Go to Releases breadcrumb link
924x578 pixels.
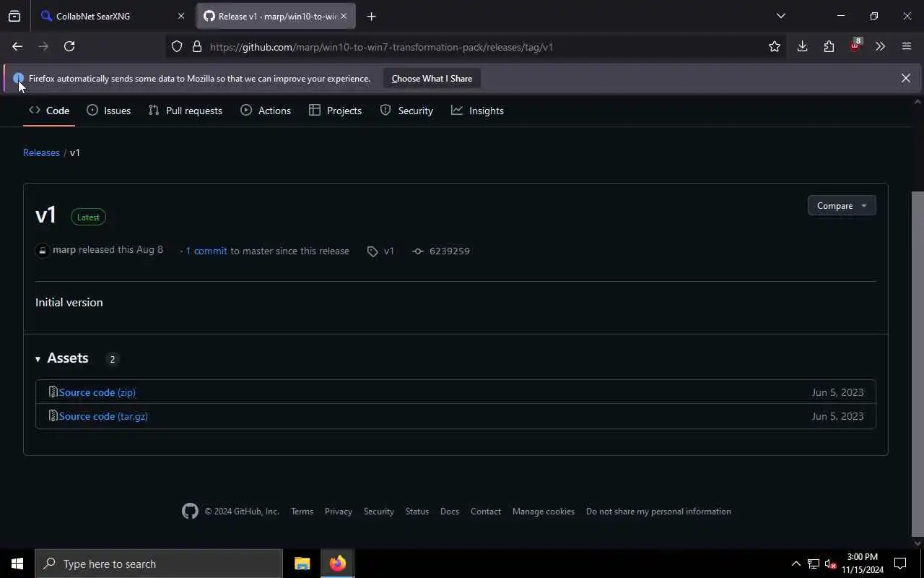[41, 152]
